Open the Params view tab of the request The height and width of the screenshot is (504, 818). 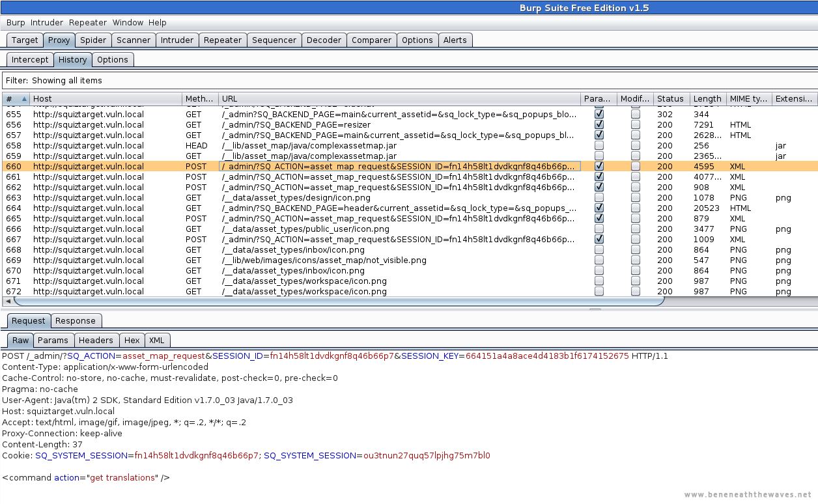(53, 340)
